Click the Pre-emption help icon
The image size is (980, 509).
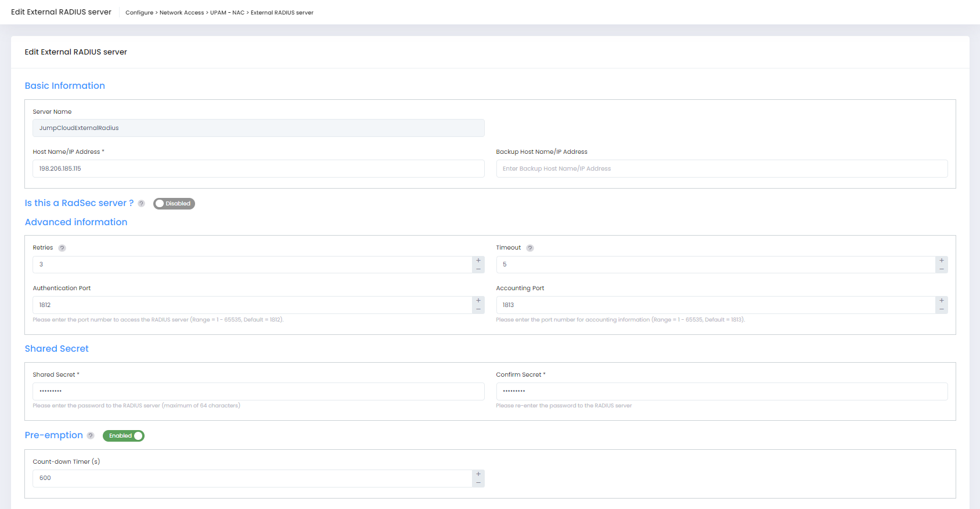91,436
